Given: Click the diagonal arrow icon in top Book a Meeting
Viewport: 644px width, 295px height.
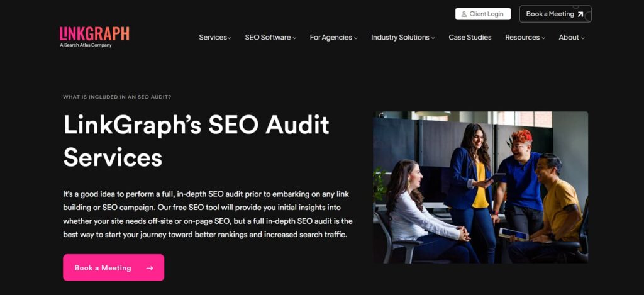Looking at the screenshot, I should coord(580,14).
